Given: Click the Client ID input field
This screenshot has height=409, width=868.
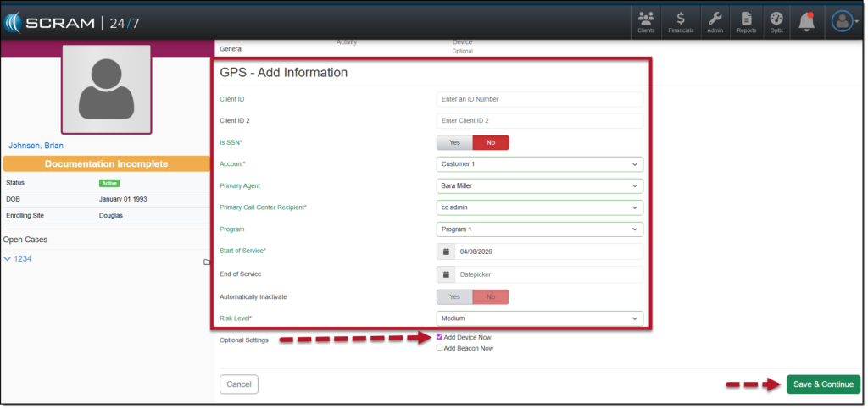Looking at the screenshot, I should (x=539, y=99).
